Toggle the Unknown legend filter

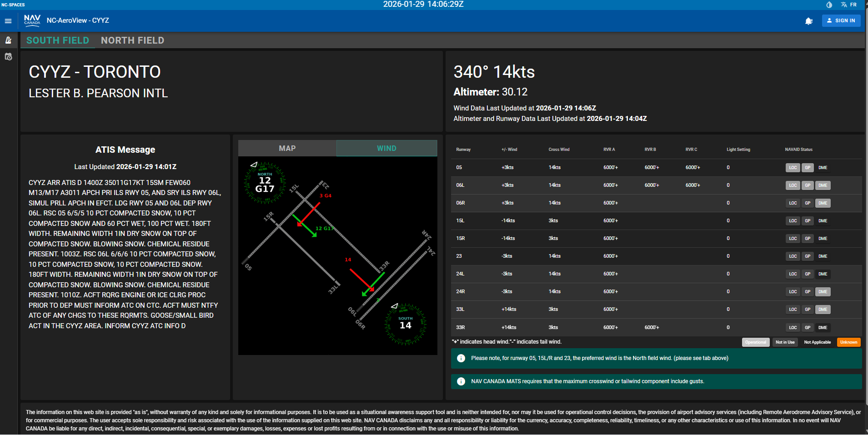(848, 342)
